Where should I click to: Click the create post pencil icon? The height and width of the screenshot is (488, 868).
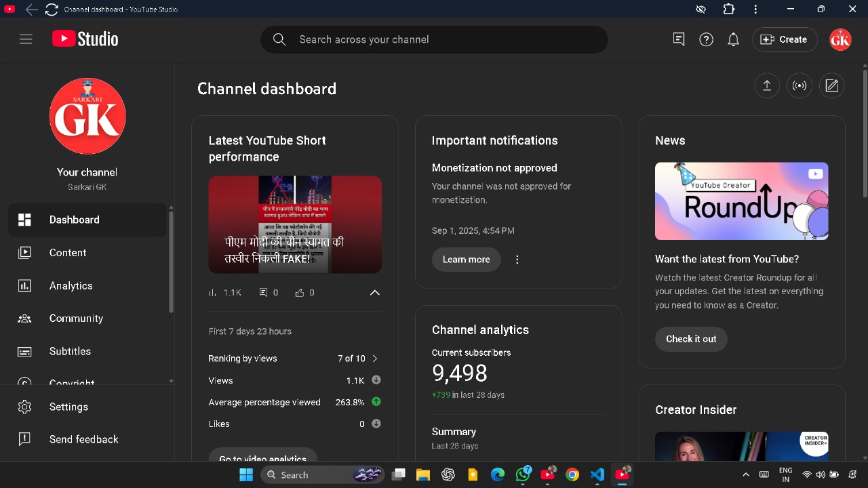click(832, 85)
